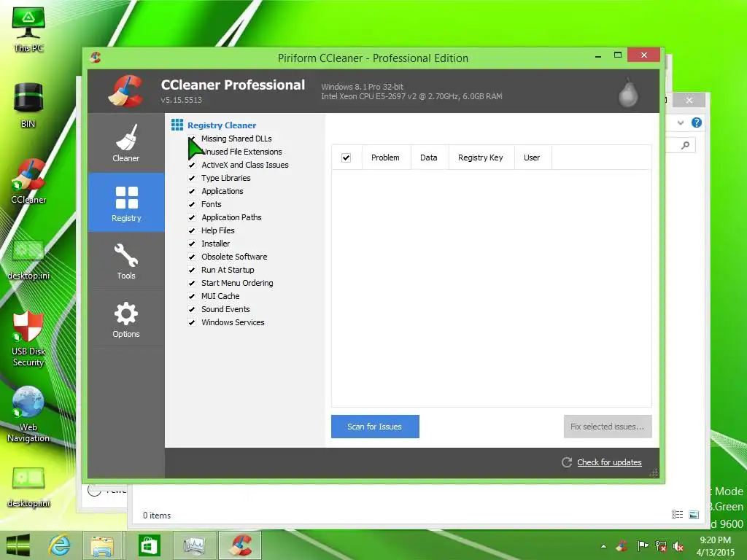This screenshot has width=747, height=560.
Task: Switch to large icons view in Explorer
Action: [x=694, y=514]
